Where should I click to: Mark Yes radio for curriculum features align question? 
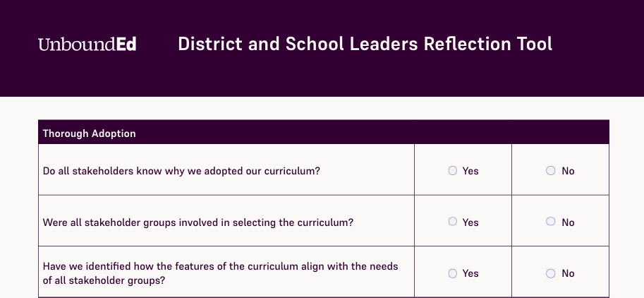453,273
